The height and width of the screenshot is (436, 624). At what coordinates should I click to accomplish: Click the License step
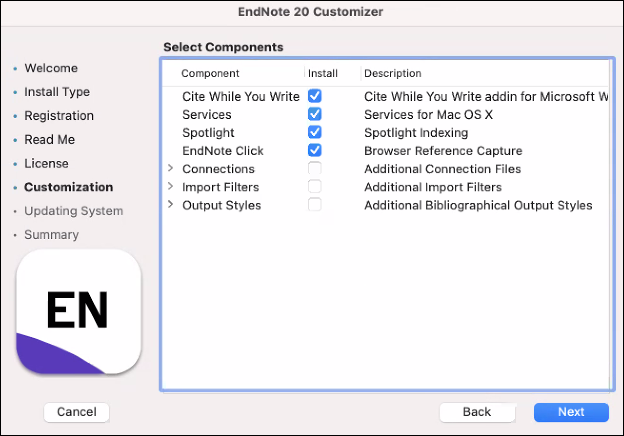[46, 164]
